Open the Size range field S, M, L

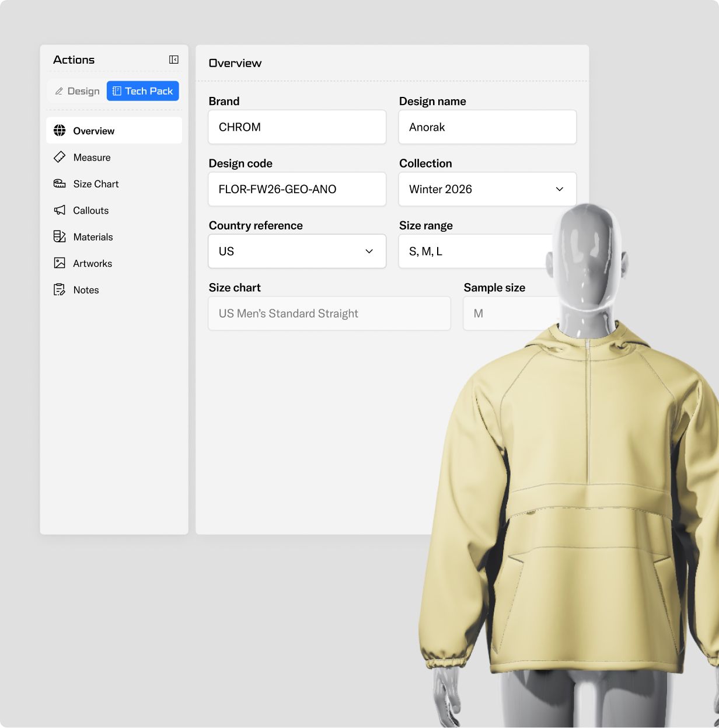[473, 252]
